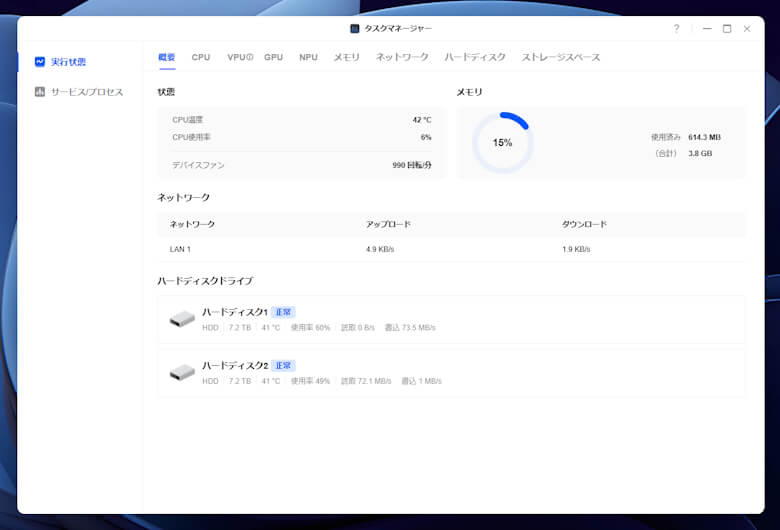Select the GPU tab
The image size is (780, 530).
pyautogui.click(x=273, y=58)
